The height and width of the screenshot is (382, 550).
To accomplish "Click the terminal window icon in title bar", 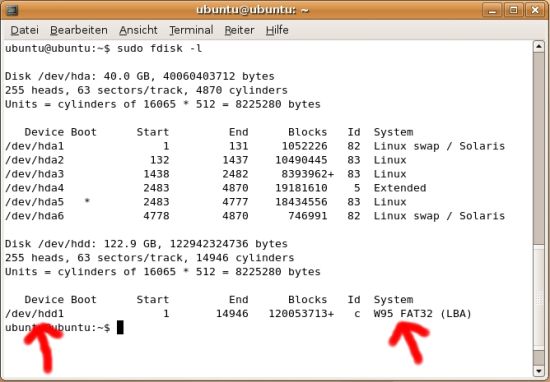I will tap(12, 10).
